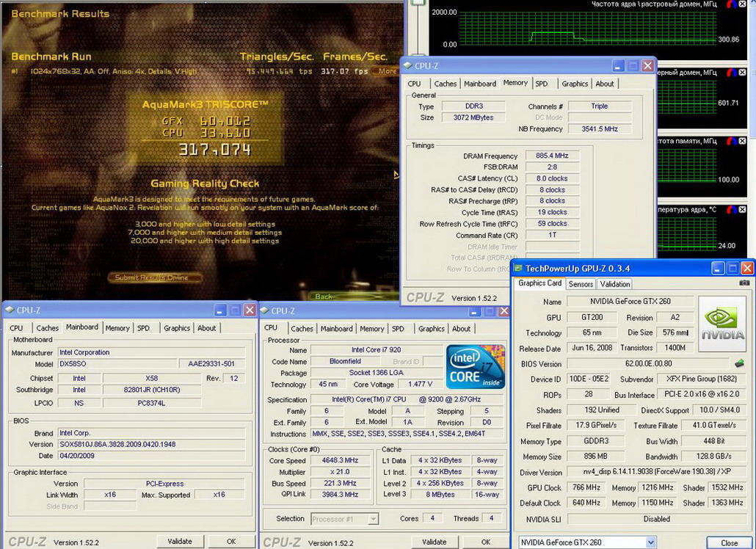
Task: Click the NB Frequency value 3541.5 MHz
Action: click(600, 128)
